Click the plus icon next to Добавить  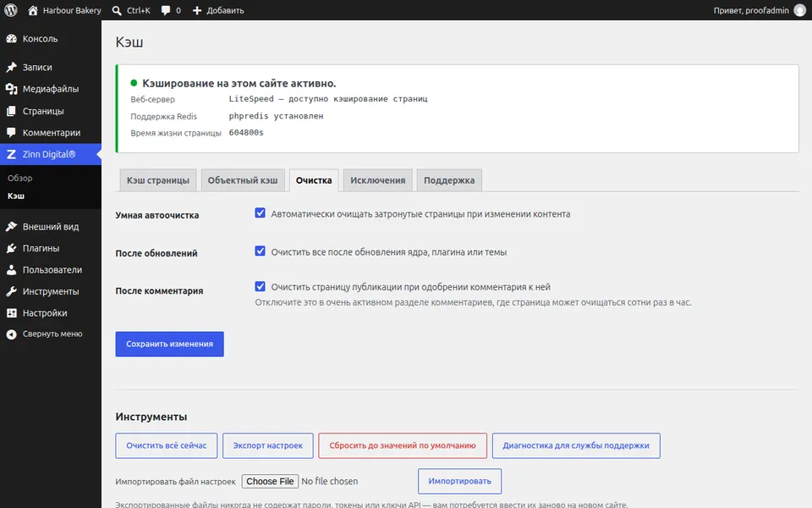click(x=197, y=10)
